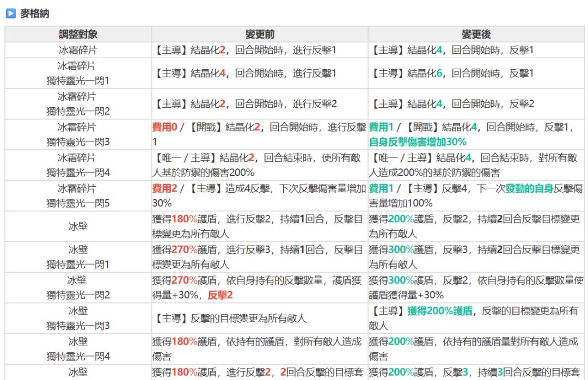Click the red 反擊2 text in 冰壁 row
Screen dimensions: 588x380
(220, 295)
